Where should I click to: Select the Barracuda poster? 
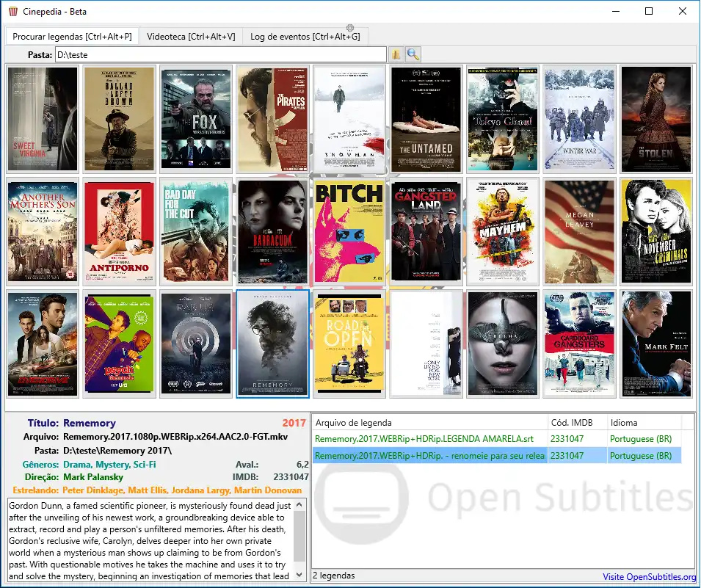tap(273, 231)
